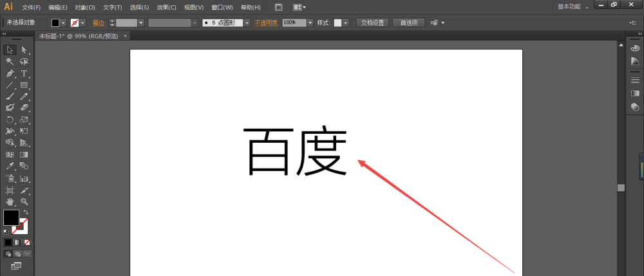Open the 不透明度 panel link
This screenshot has height=276, width=644.
pyautogui.click(x=267, y=23)
